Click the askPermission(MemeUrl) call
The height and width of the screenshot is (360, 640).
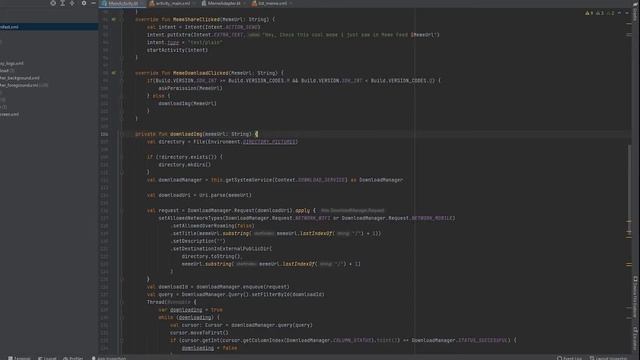click(190, 88)
